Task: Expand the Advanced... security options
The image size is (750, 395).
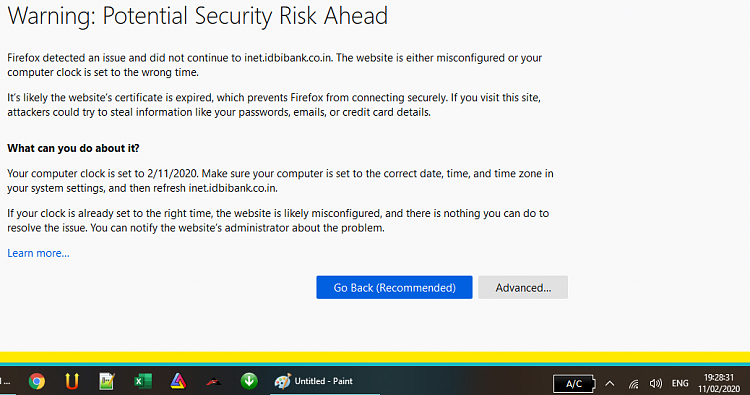Action: [x=523, y=287]
